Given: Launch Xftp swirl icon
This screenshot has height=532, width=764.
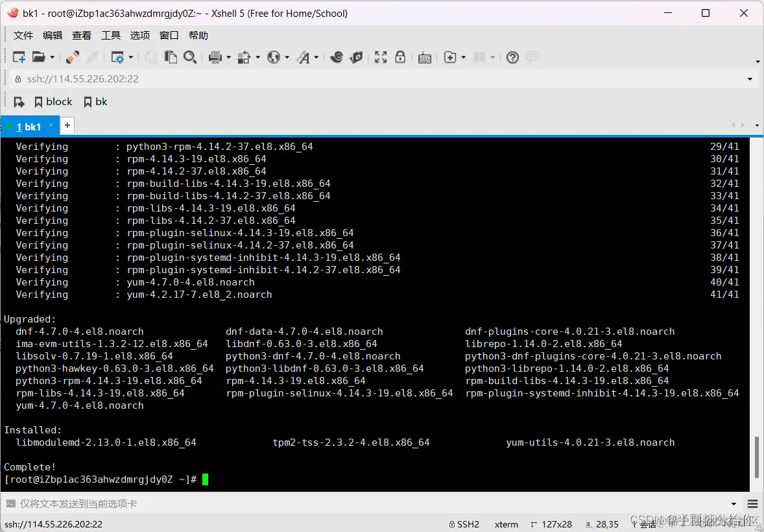Looking at the screenshot, I should tap(336, 58).
